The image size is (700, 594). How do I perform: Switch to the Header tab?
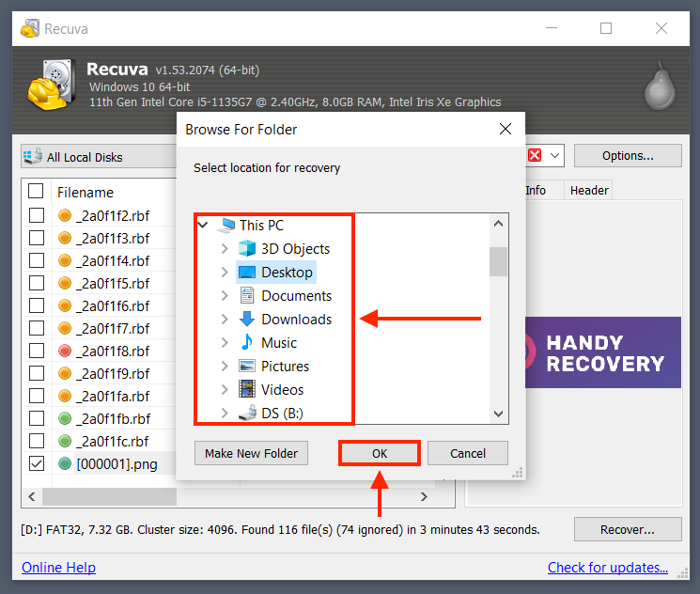point(589,190)
